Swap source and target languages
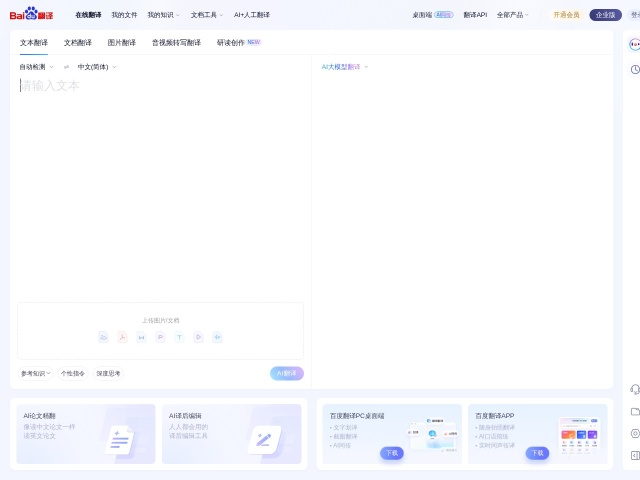640x480 pixels. 66,67
